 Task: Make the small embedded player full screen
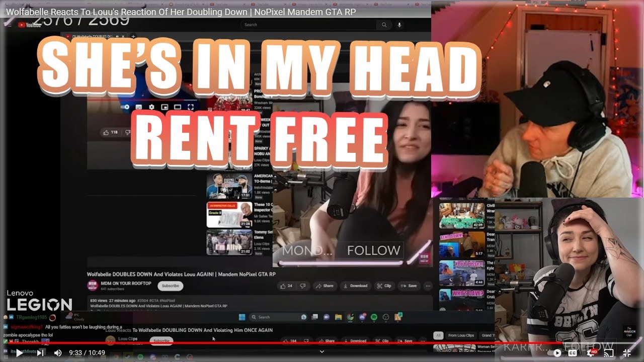(x=191, y=107)
